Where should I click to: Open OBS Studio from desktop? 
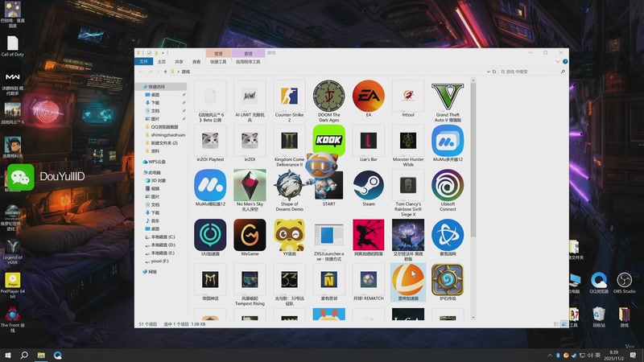[x=624, y=283]
